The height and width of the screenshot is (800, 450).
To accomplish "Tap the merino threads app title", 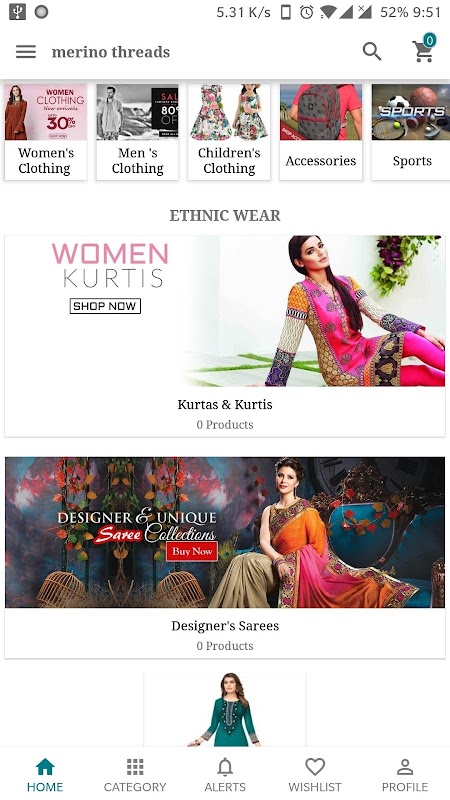I will coord(111,52).
